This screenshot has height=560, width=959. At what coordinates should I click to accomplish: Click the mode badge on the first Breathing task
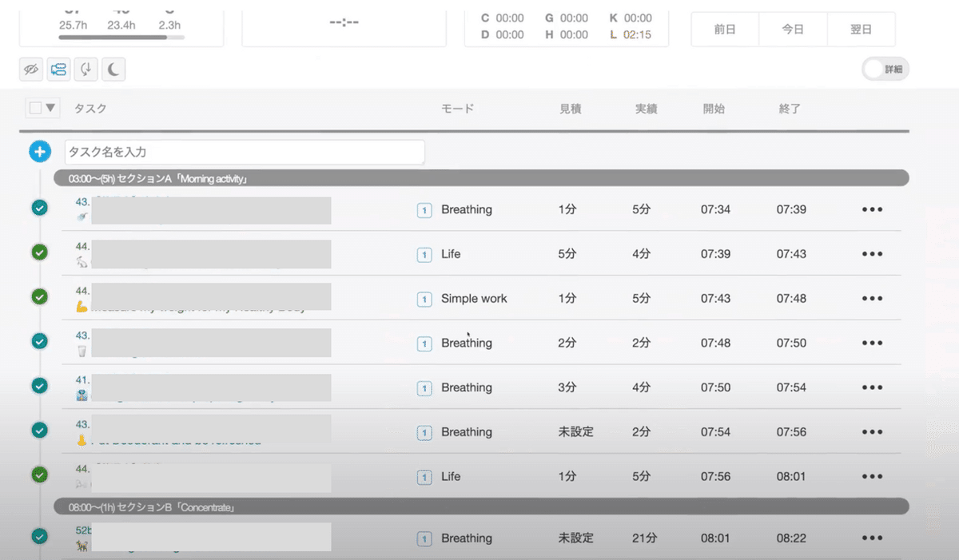pos(424,209)
